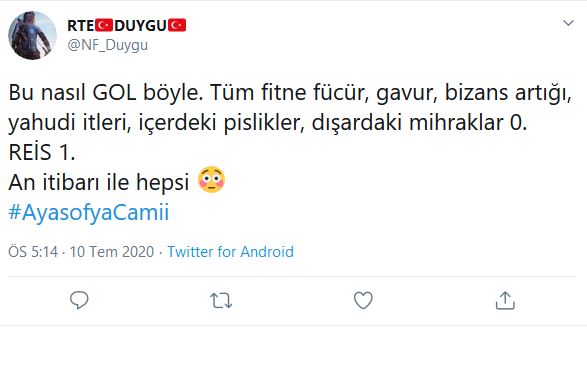Screen dimensions: 587x366
Task: Click the 10 Tem 2020 date
Action: pos(112,251)
